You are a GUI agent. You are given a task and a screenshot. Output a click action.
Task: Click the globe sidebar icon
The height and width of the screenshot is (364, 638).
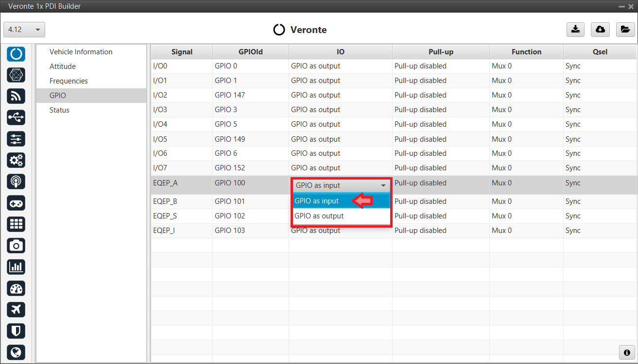pos(16,352)
